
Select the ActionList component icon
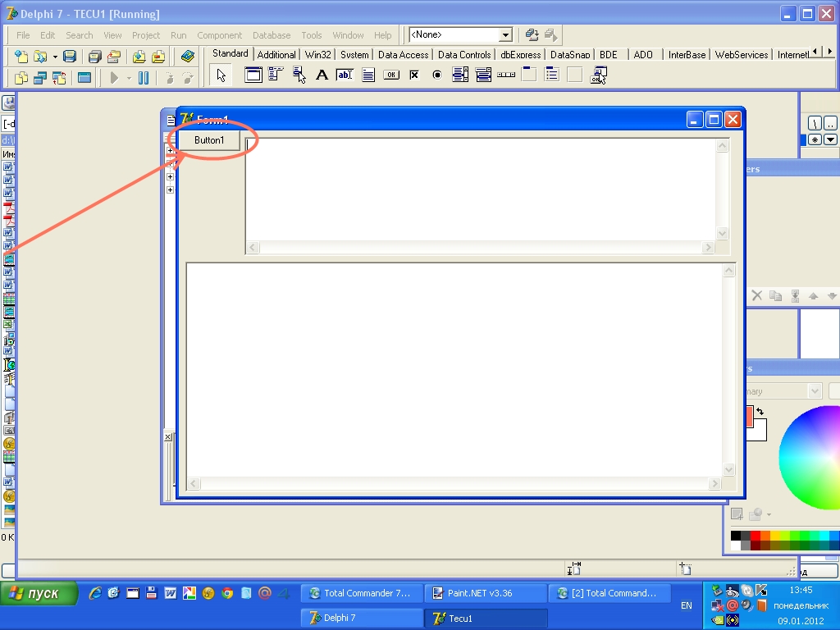click(x=598, y=75)
